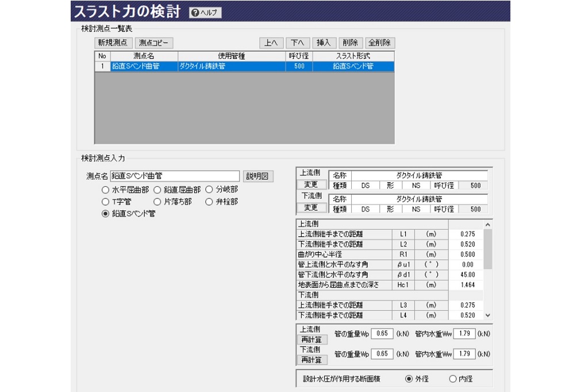
Task: Click the βu1 value 0.00
Action: coord(466,264)
